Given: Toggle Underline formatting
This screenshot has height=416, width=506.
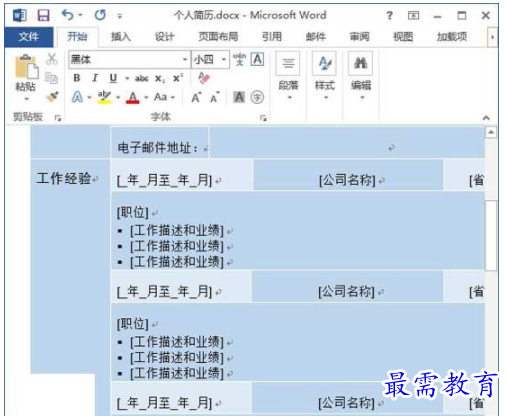Looking at the screenshot, I should pyautogui.click(x=113, y=78).
